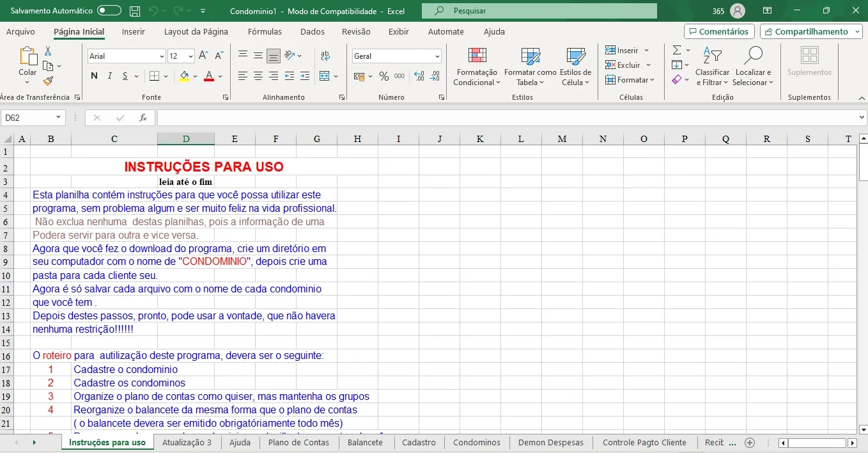868x453 pixels.
Task: Click the Comentários button
Action: pyautogui.click(x=719, y=31)
